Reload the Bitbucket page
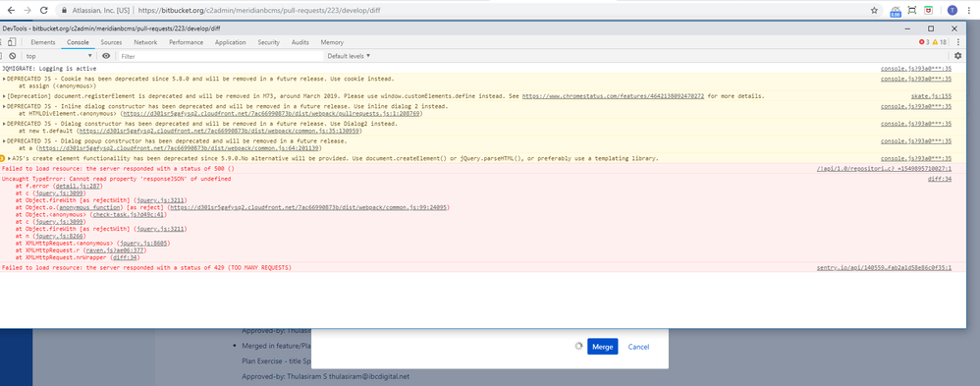The width and height of the screenshot is (980, 386). tap(44, 11)
